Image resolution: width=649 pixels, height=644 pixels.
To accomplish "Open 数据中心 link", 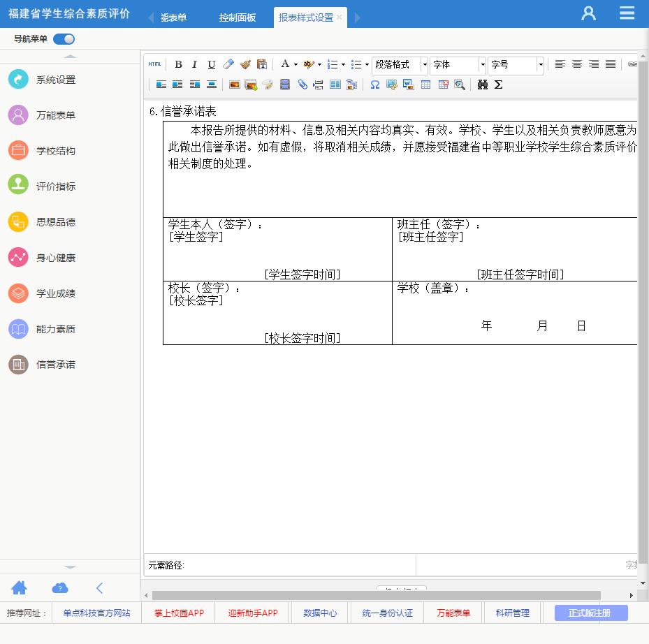I will 320,613.
